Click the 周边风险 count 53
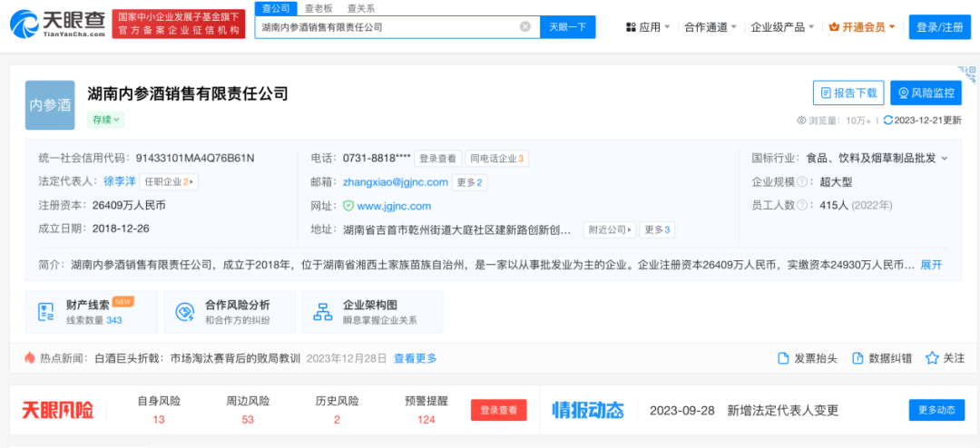The width and height of the screenshot is (980, 448). [248, 419]
